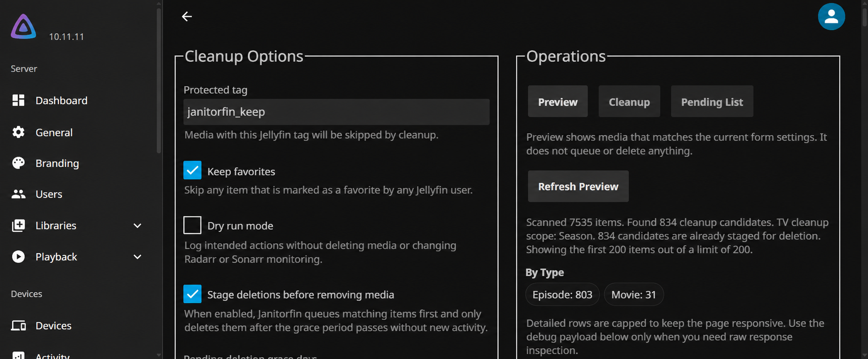Click the Users people icon
Image resolution: width=868 pixels, height=359 pixels.
pyautogui.click(x=18, y=194)
